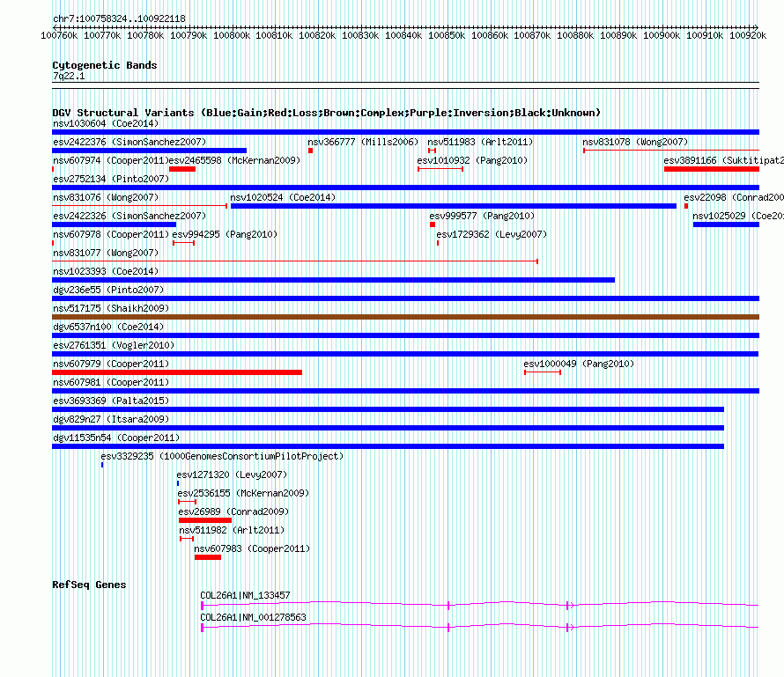784x677 pixels.
Task: Select the nsv1025029 variant label
Action: pyautogui.click(x=738, y=216)
